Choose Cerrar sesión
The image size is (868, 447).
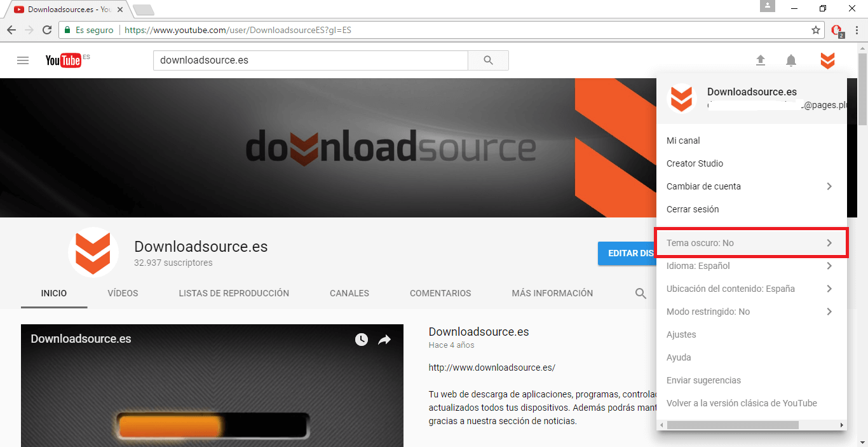[x=751, y=209]
